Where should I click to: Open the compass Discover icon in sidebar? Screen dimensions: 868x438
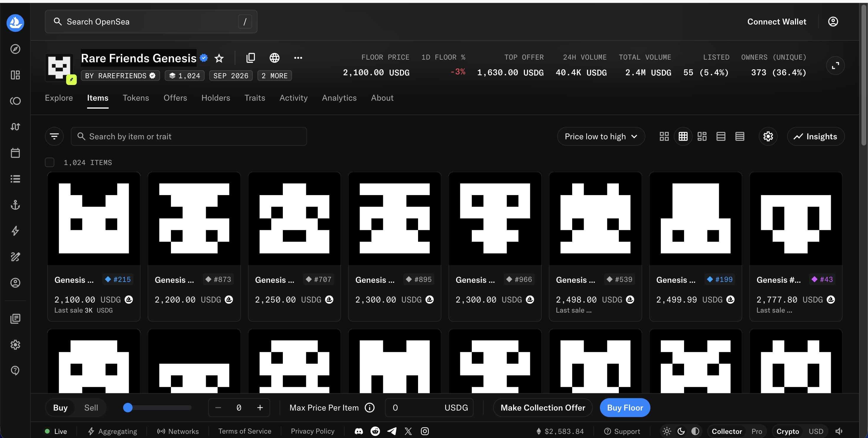[15, 49]
